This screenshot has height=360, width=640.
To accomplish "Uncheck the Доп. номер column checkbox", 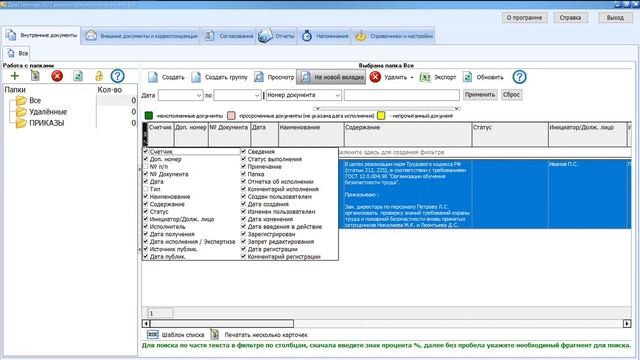I will pyautogui.click(x=146, y=159).
